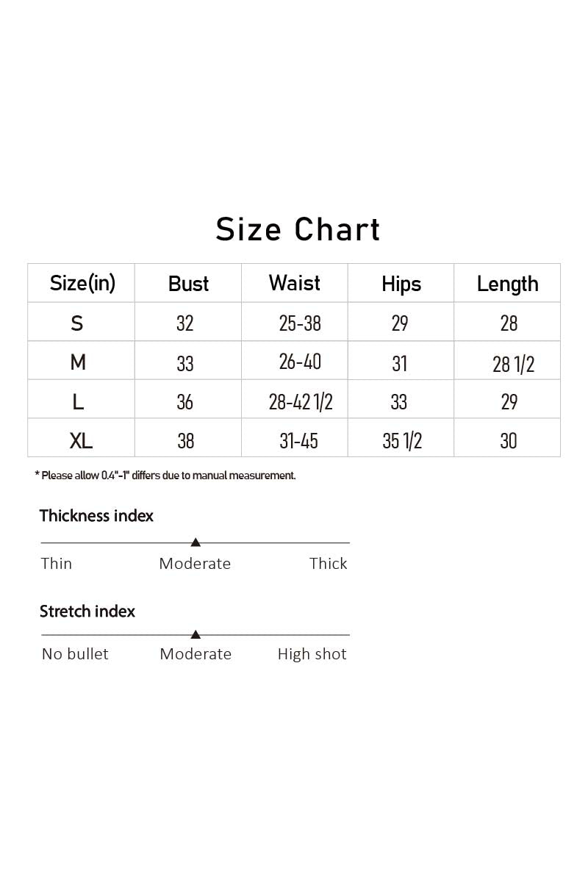
Task: Click the High shot stretch label
Action: tap(312, 654)
